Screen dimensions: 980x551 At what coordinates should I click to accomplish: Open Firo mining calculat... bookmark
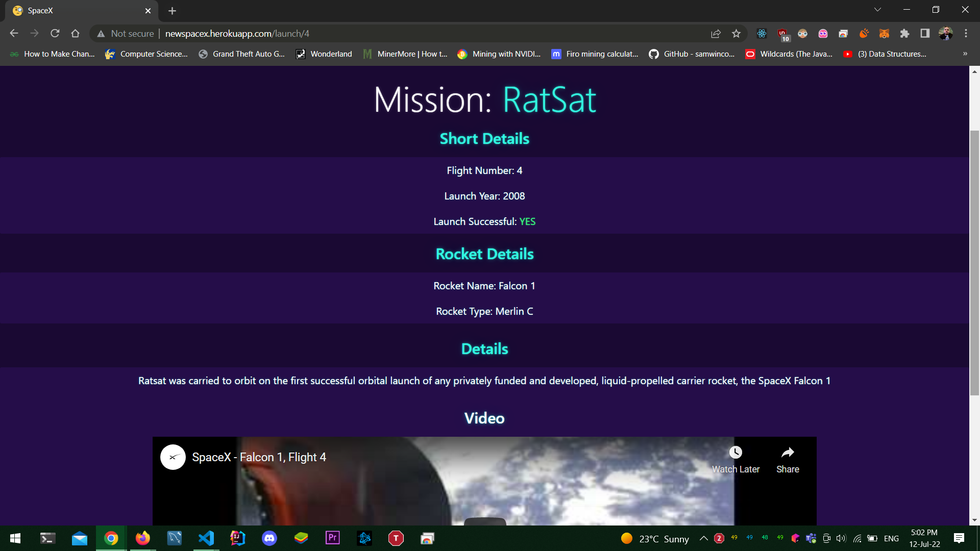point(595,54)
